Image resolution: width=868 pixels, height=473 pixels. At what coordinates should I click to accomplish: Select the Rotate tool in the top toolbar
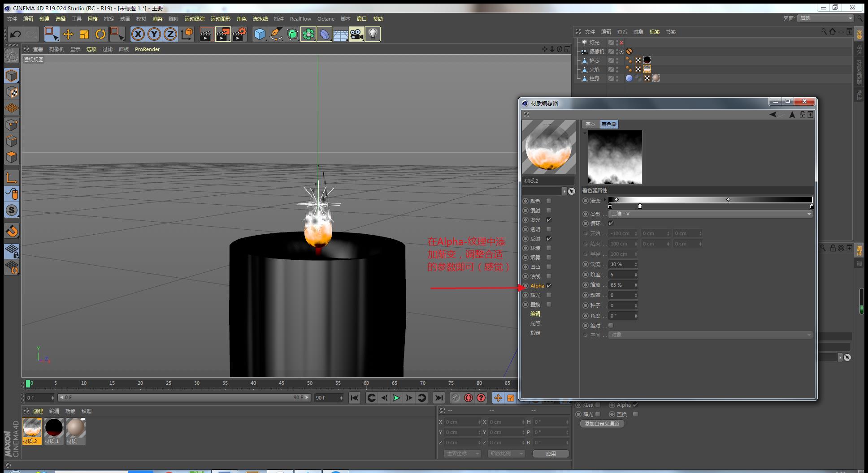[100, 34]
